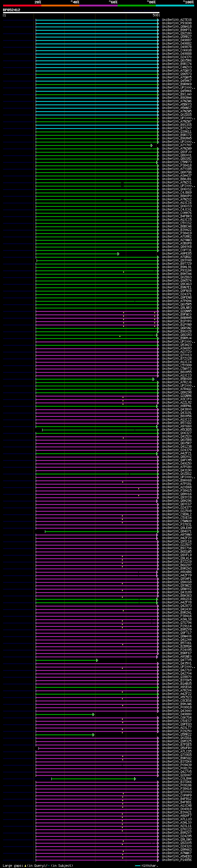Click label UniRef100_Q53HZ3

[x=176, y=345]
